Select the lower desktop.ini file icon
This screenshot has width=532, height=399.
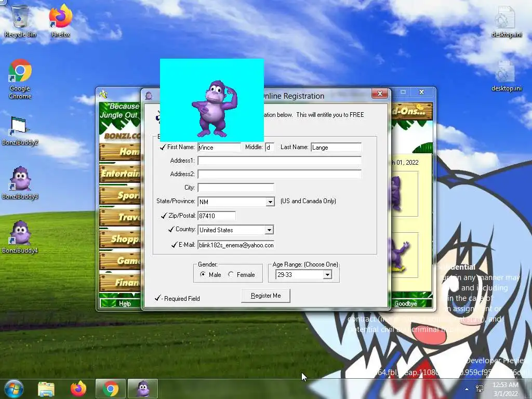click(x=506, y=76)
